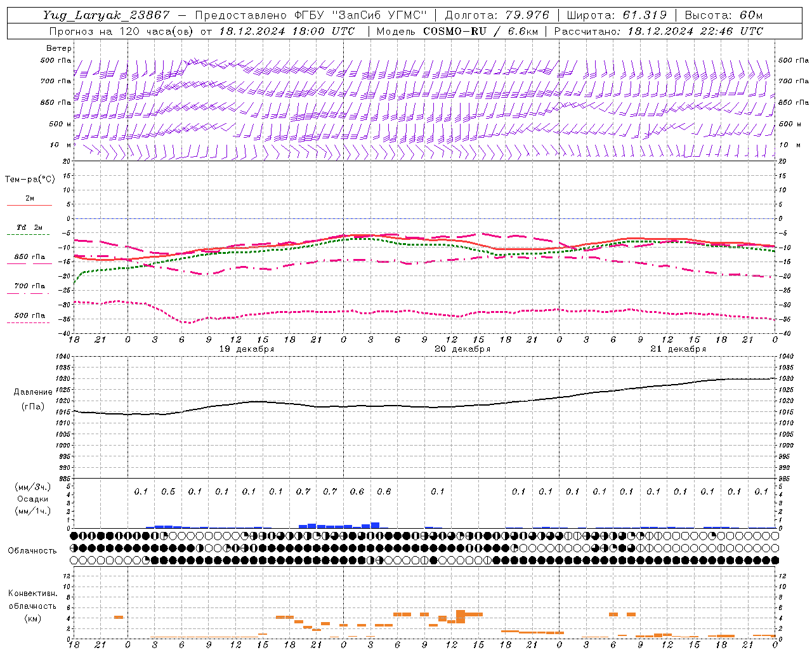Click the forecast start 18.12.2024 18:00 UTC
812x650 pixels.
pyautogui.click(x=287, y=31)
